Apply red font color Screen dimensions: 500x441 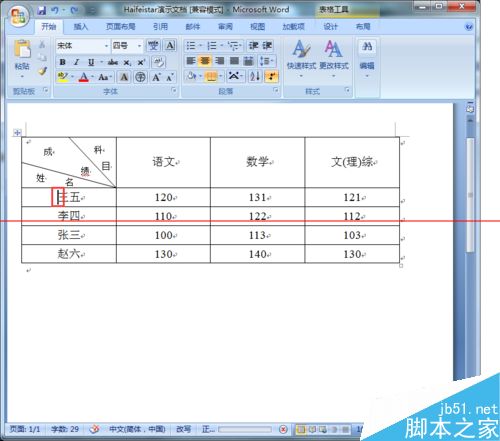pyautogui.click(x=83, y=77)
